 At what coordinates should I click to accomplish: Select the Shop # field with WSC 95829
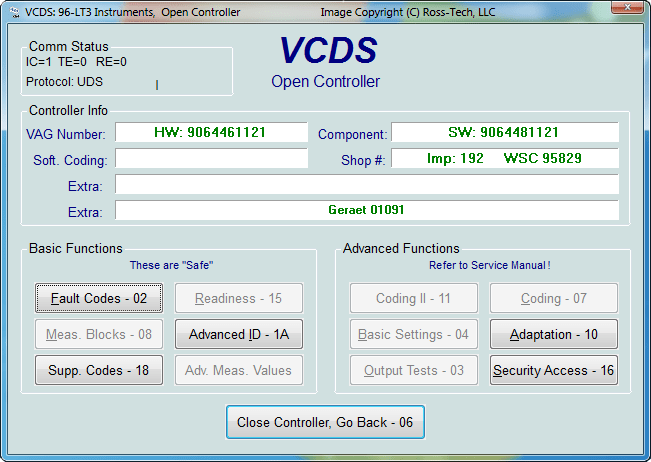pyautogui.click(x=504, y=159)
